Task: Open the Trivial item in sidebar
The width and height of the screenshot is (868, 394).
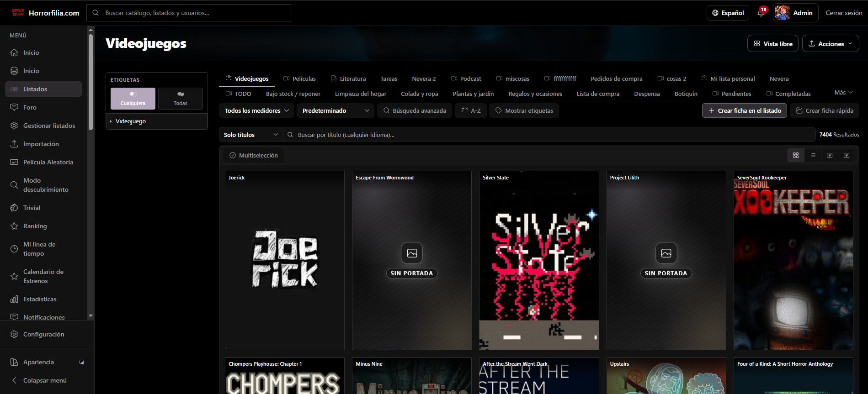Action: [x=43, y=208]
